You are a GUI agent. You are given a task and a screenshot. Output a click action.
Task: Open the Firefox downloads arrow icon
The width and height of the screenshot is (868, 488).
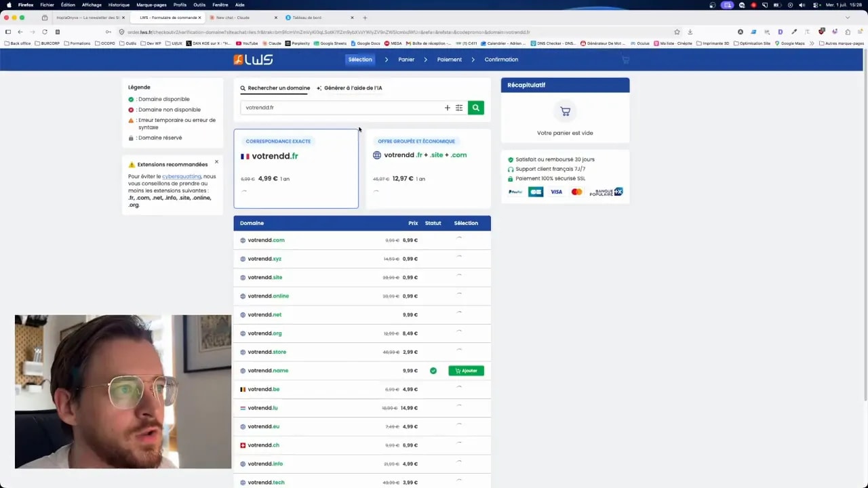(x=690, y=32)
